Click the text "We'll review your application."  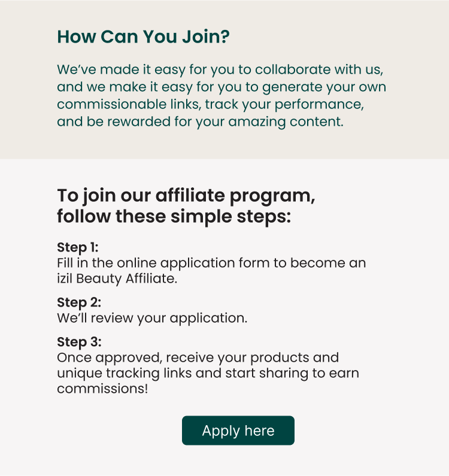(152, 319)
